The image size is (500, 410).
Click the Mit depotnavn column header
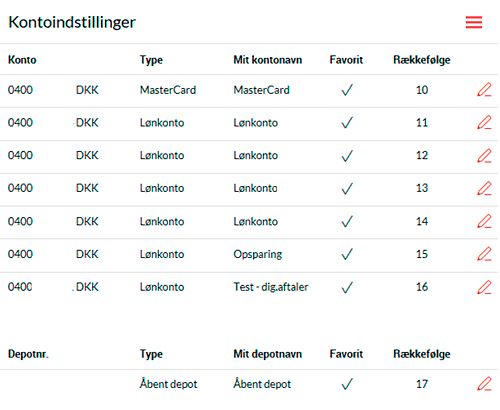(x=268, y=354)
